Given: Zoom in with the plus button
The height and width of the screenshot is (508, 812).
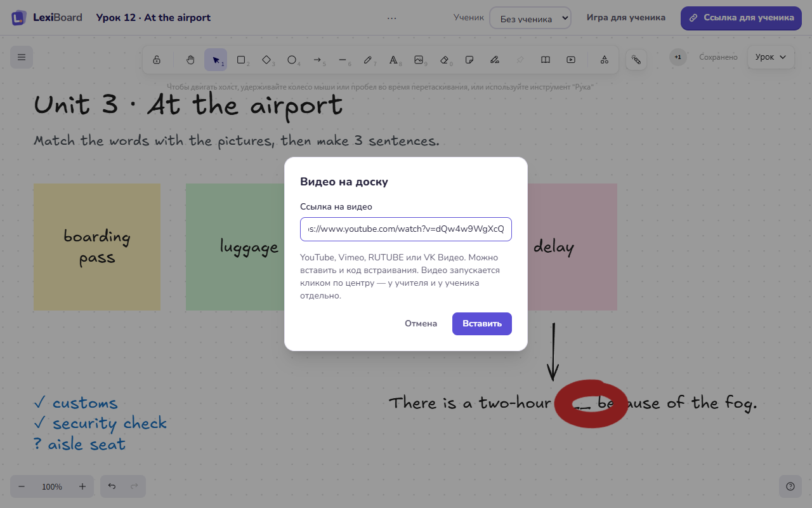Looking at the screenshot, I should 82,486.
